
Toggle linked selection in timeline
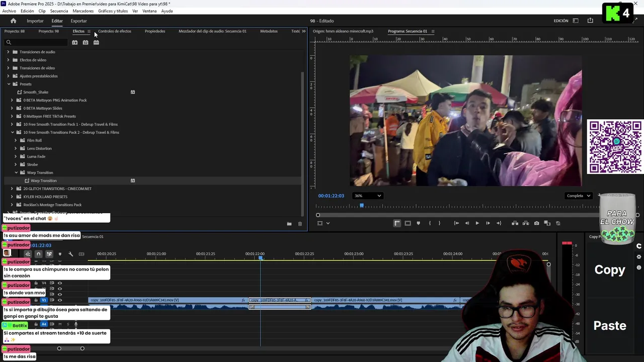click(x=49, y=254)
